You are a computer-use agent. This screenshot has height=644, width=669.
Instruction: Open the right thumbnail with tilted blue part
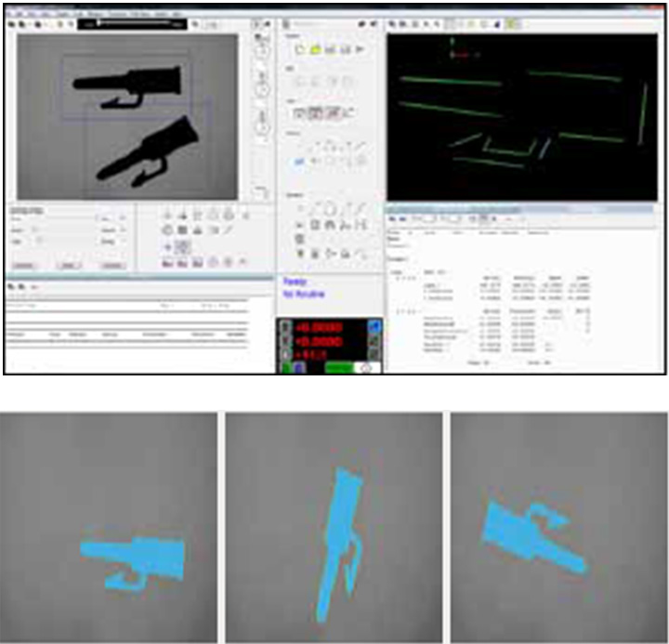coord(559,527)
